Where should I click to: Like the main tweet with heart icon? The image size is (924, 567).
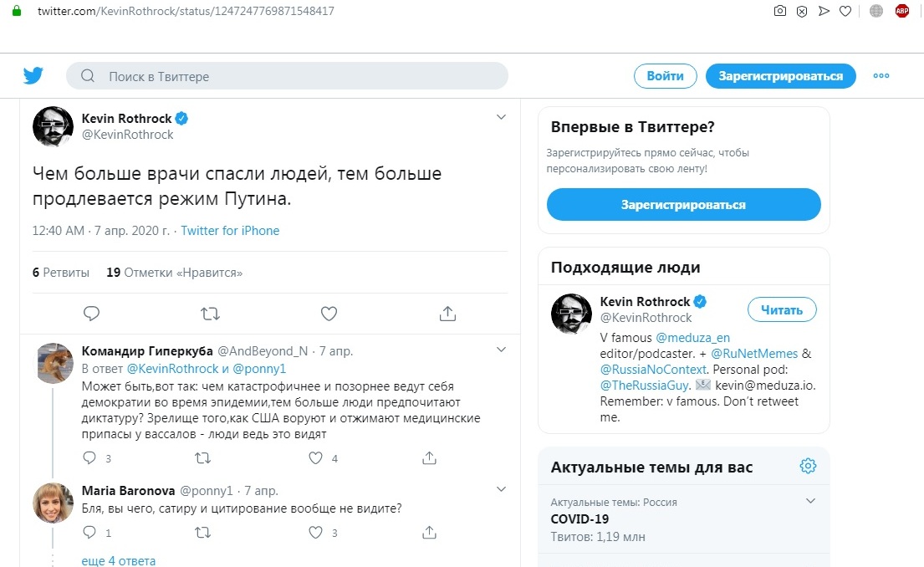[x=329, y=314]
